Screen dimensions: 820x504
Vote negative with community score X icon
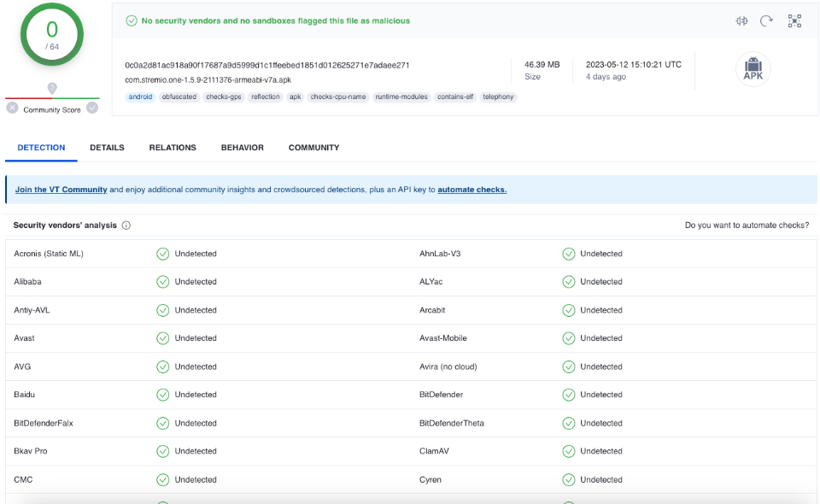[x=13, y=108]
